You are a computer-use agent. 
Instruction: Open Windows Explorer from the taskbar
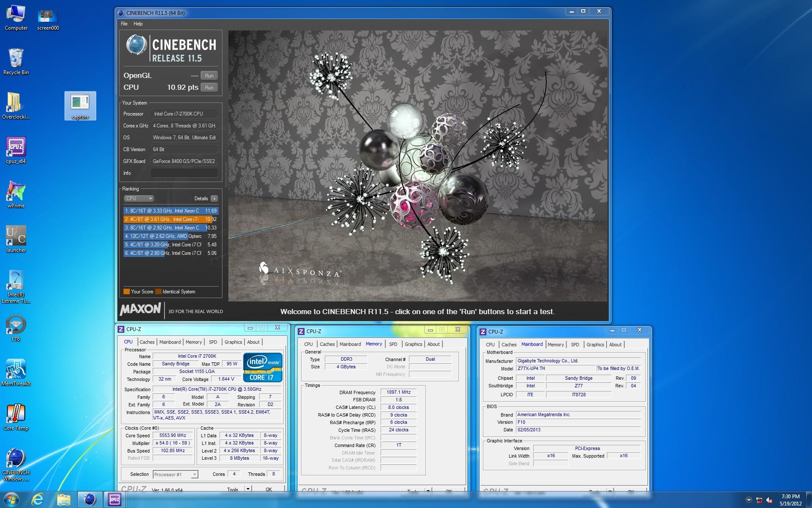pos(63,500)
